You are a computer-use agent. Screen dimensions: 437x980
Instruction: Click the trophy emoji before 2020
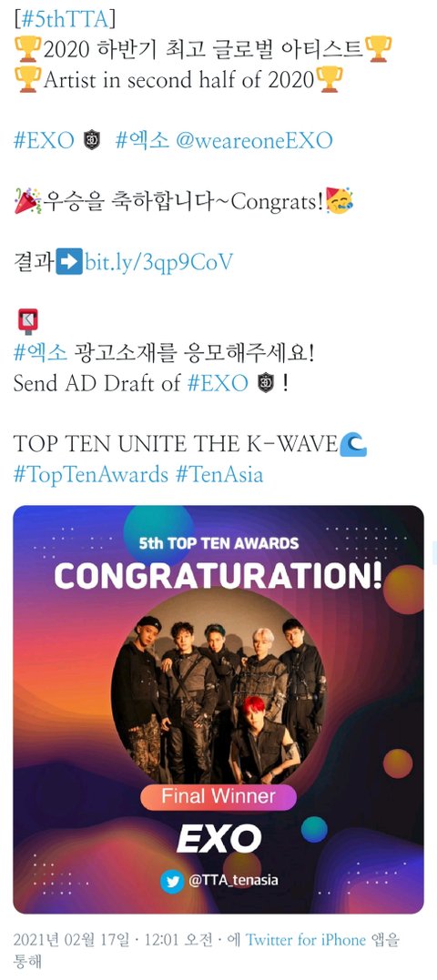pyautogui.click(x=27, y=49)
